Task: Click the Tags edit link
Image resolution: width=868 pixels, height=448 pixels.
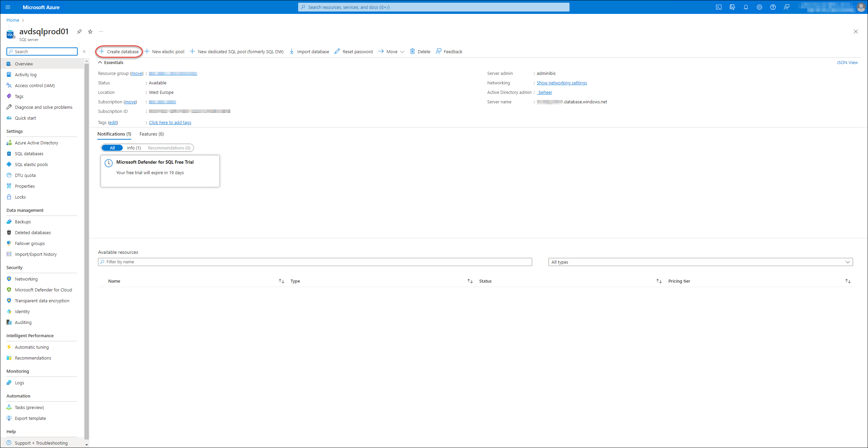Action: pyautogui.click(x=113, y=123)
